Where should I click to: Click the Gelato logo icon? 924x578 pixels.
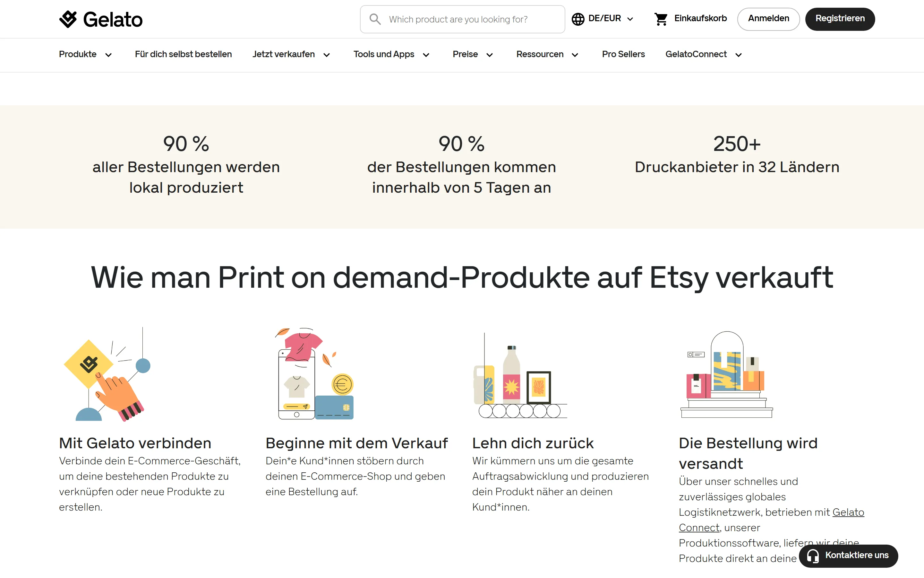[x=68, y=19]
